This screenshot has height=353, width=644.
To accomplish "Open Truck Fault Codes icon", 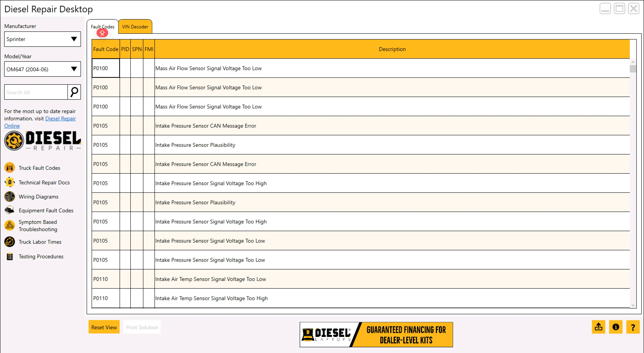I will (x=10, y=168).
